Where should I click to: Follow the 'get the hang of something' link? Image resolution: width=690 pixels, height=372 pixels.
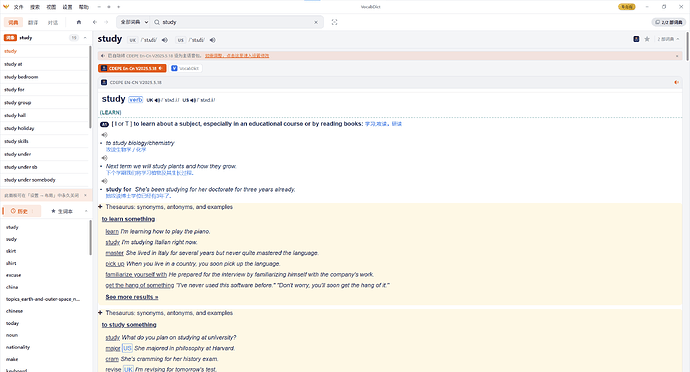(x=139, y=285)
